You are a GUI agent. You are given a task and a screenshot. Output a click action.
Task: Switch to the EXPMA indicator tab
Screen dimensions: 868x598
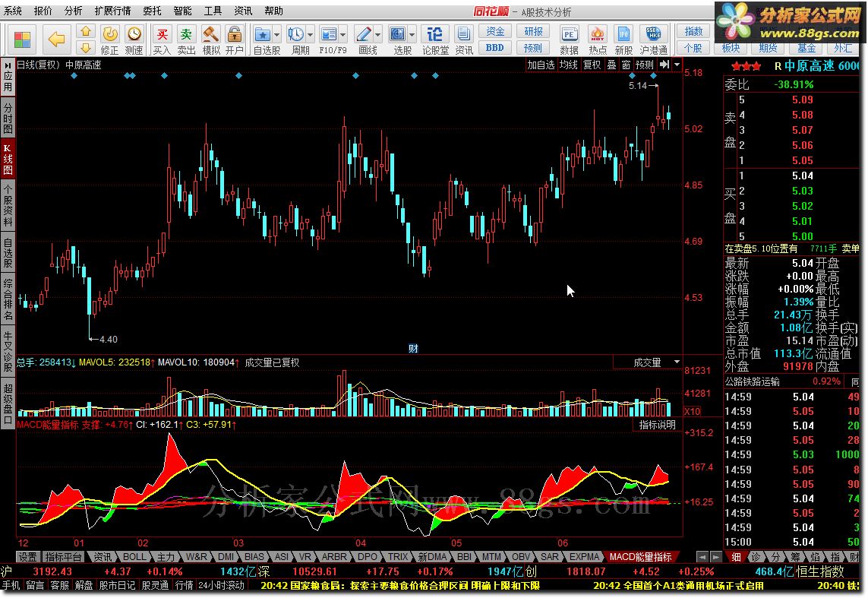pyautogui.click(x=584, y=556)
